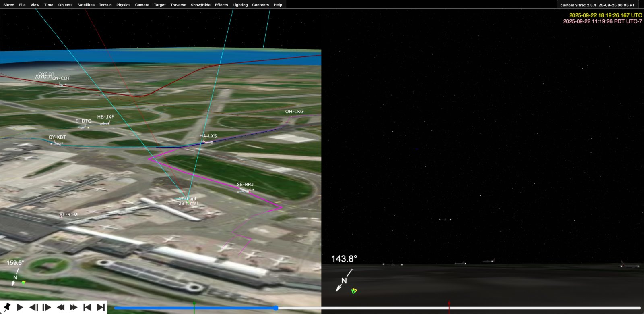Click the timeline scrubber handle
Image resolution: width=644 pixels, height=314 pixels.
click(x=276, y=308)
